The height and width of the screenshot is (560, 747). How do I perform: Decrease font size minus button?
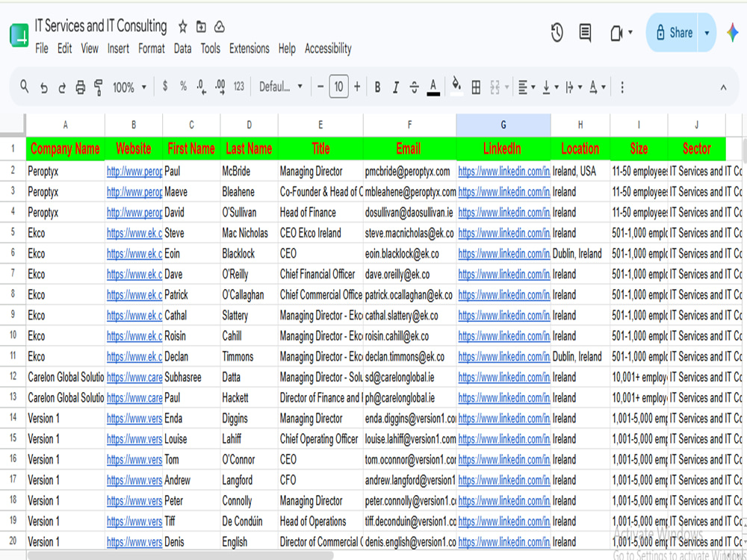320,87
